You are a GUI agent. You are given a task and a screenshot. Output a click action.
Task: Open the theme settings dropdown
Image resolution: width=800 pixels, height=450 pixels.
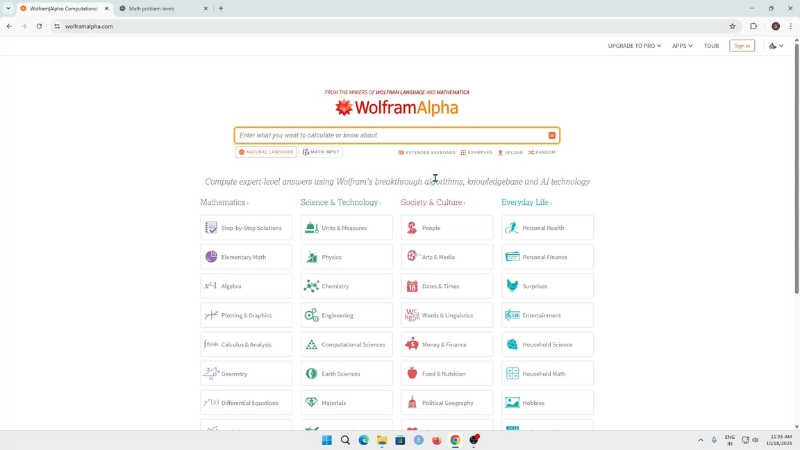point(776,46)
